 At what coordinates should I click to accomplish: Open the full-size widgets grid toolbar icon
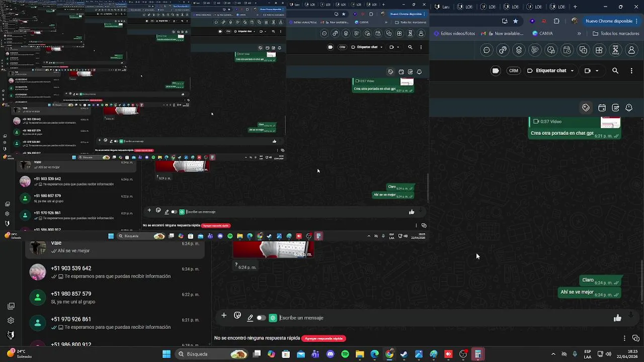[x=599, y=50]
